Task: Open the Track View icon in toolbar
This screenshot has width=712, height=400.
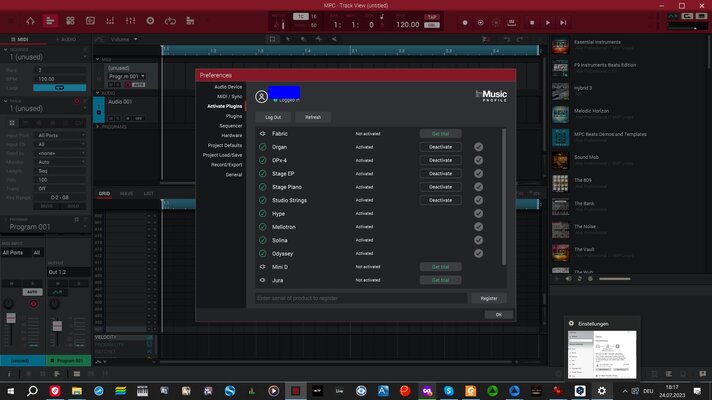Action: point(50,21)
